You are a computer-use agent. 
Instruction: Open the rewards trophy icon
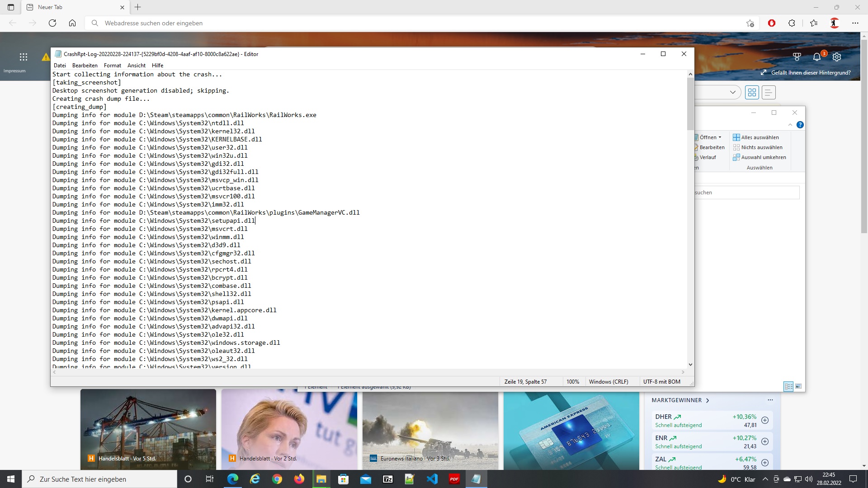point(797,57)
